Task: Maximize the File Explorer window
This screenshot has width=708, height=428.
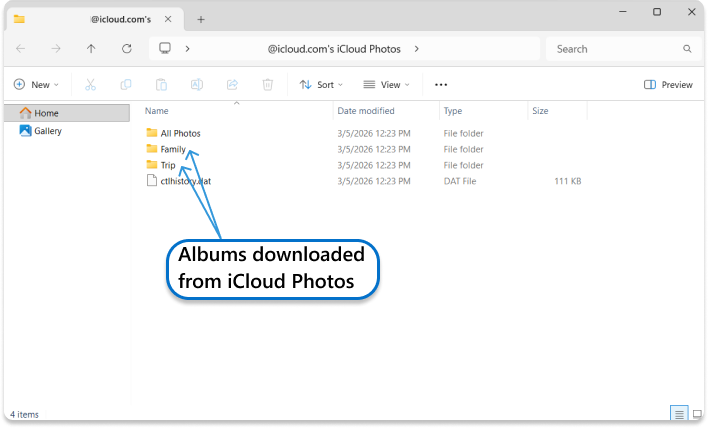Action: coord(657,12)
